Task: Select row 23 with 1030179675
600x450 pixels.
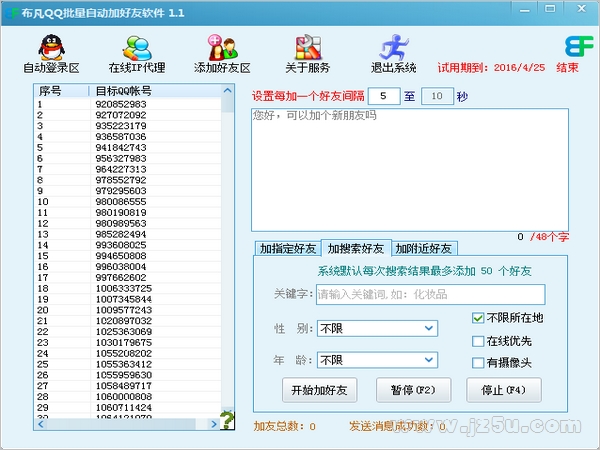Action: coord(128,342)
